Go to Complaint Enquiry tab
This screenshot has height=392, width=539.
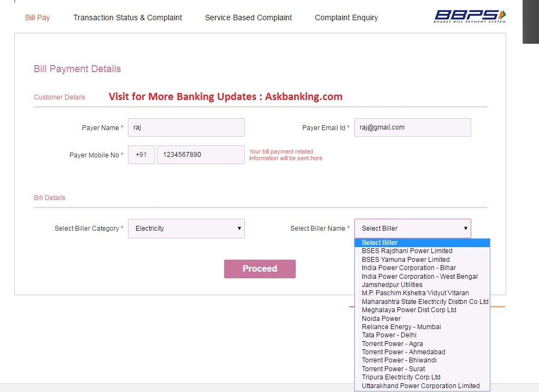(x=346, y=17)
